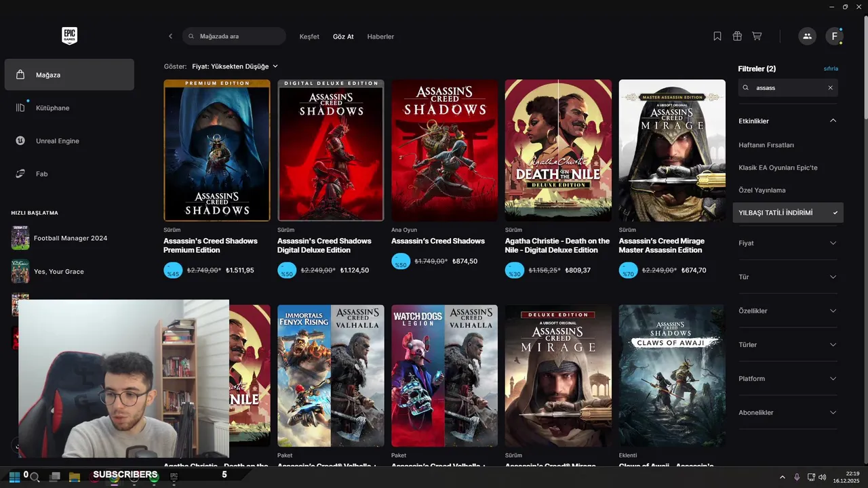
Task: Open the Claws of Awaji cover art
Action: 672,375
